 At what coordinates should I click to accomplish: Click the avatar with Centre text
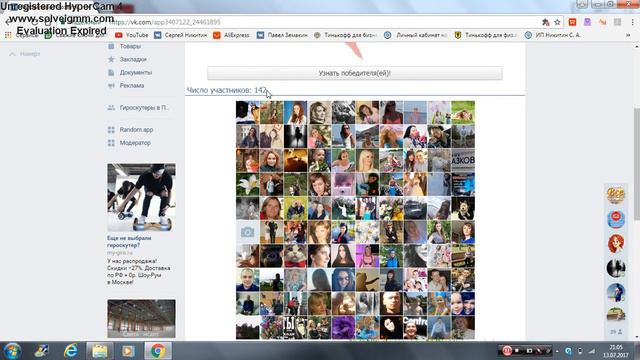click(415, 328)
